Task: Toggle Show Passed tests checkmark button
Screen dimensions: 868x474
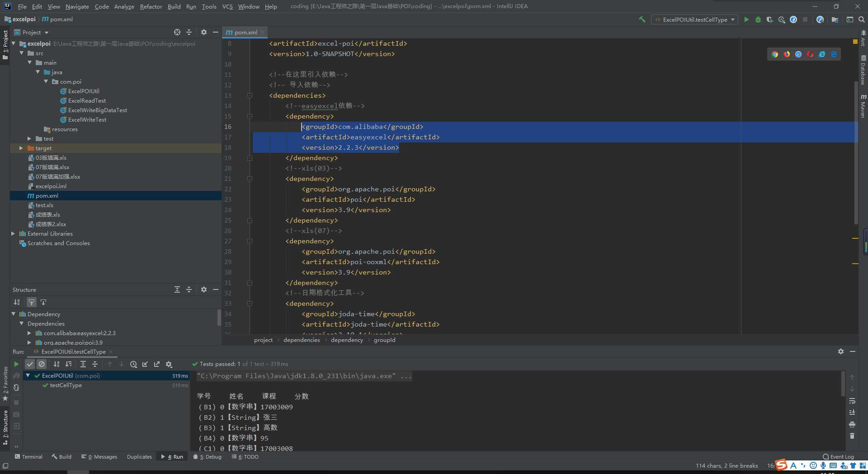Action: coord(30,364)
